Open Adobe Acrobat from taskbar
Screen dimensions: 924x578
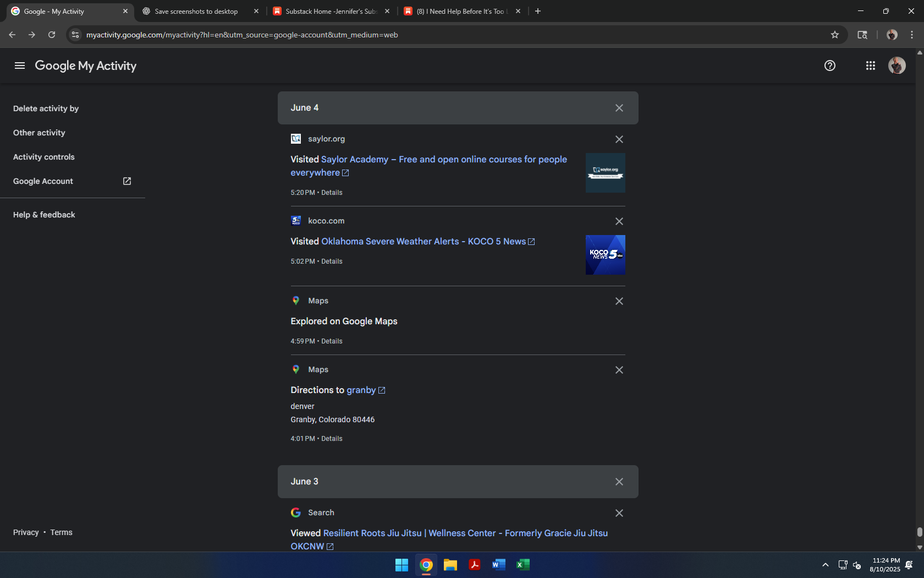[475, 565]
